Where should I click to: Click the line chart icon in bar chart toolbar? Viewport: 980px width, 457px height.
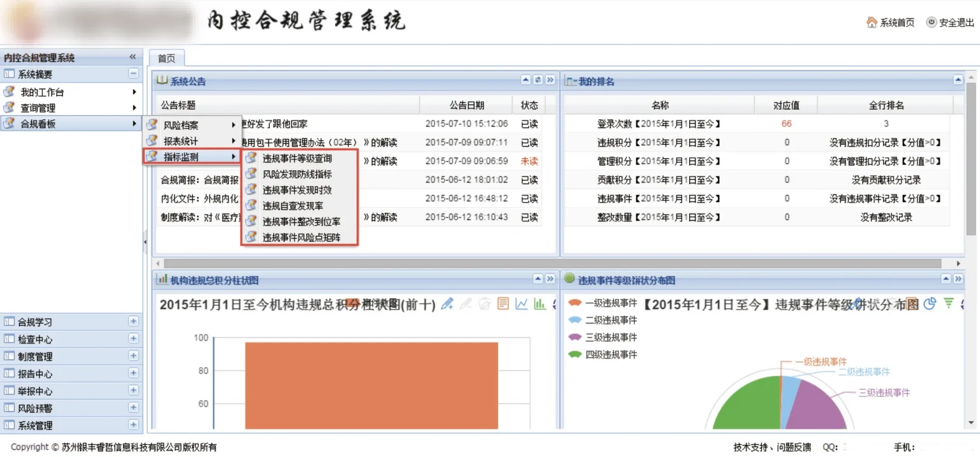pos(521,304)
